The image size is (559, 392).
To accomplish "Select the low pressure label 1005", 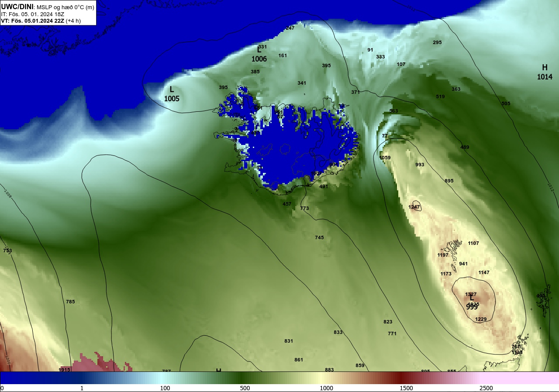I will pos(172,99).
